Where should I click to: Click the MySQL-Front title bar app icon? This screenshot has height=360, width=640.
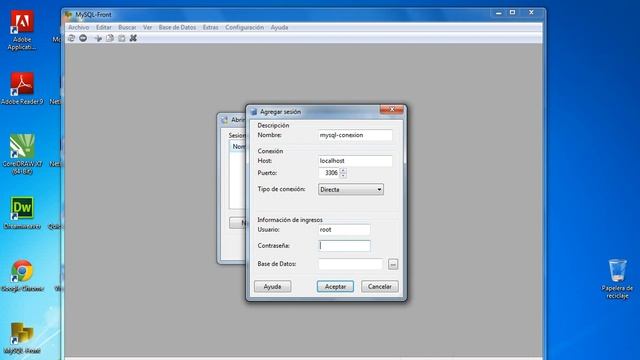[68, 15]
